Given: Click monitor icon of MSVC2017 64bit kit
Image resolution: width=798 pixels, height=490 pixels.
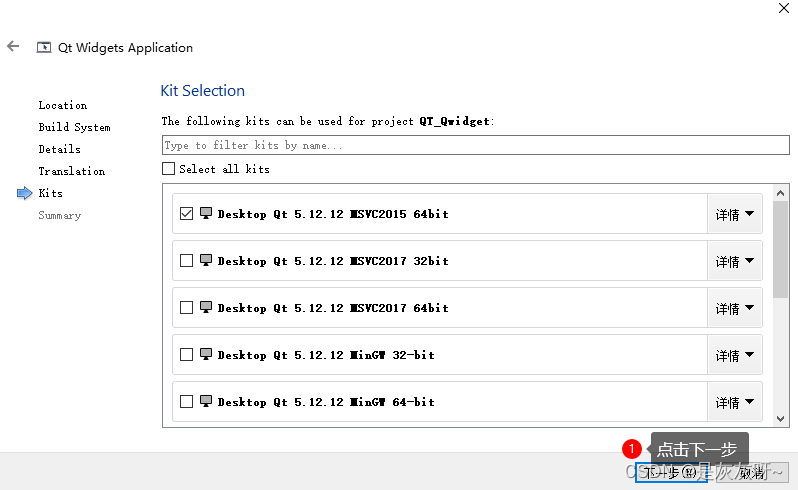Looking at the screenshot, I should tap(206, 307).
